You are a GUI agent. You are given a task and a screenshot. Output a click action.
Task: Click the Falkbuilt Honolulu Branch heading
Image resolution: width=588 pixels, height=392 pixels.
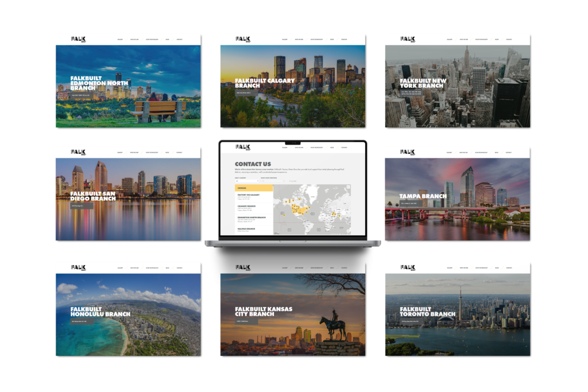coord(100,312)
